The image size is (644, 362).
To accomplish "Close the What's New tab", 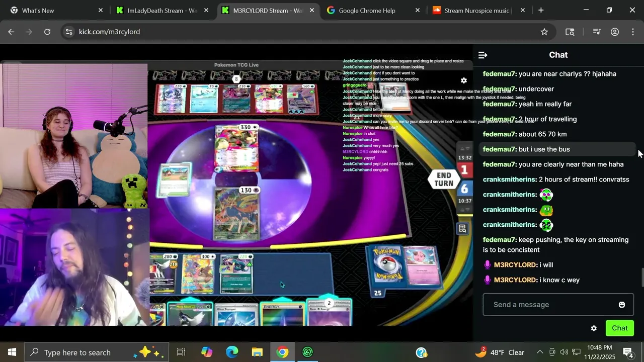I will 101,10.
